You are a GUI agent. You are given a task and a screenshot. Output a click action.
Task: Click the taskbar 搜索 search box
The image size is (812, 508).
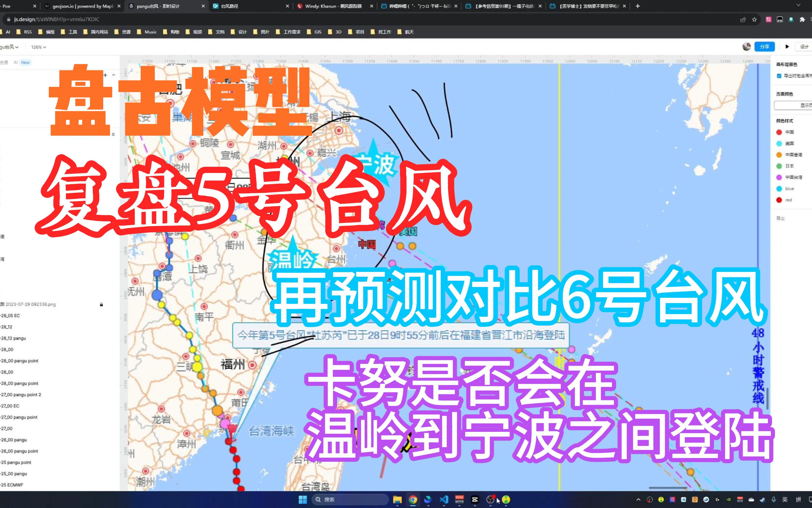350,500
